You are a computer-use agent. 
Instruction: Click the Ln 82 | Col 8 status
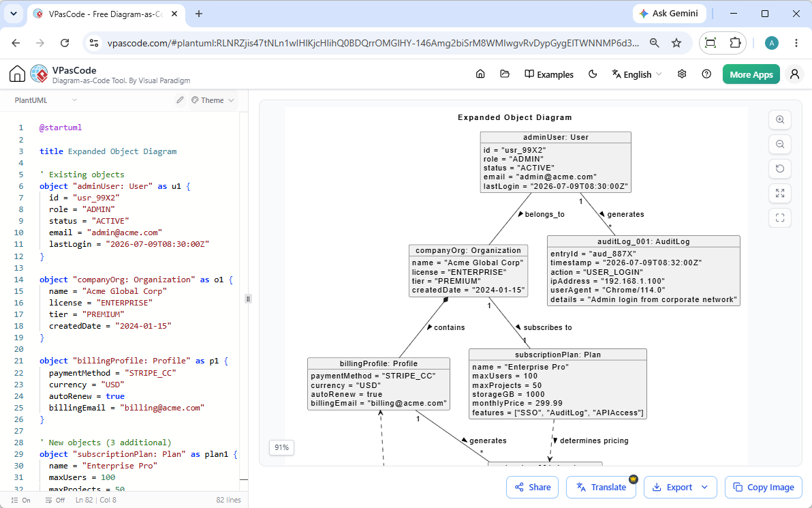pos(96,500)
